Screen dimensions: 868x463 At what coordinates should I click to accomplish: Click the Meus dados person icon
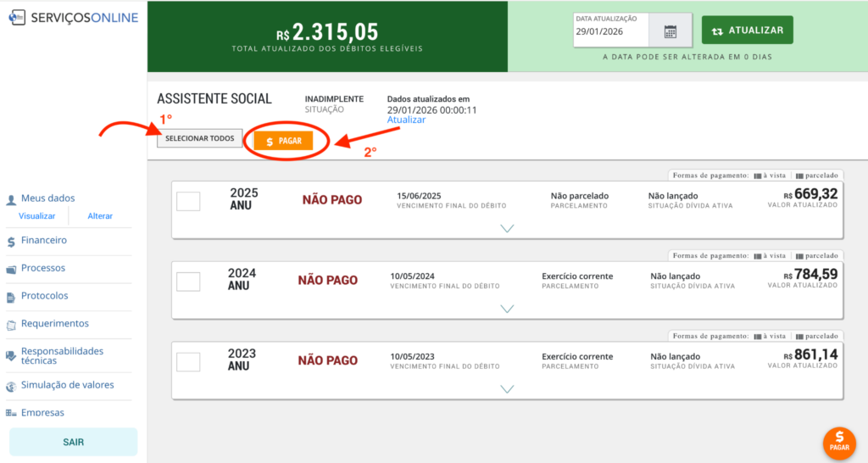tap(11, 200)
